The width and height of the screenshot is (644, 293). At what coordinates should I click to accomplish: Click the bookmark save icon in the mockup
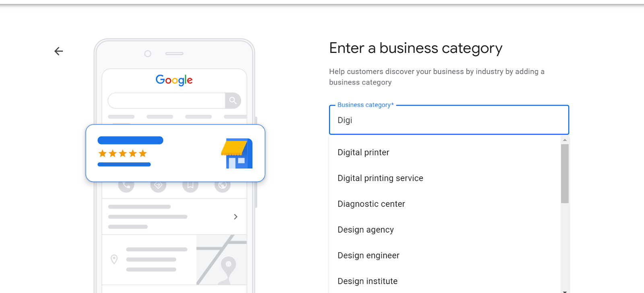[x=190, y=185]
